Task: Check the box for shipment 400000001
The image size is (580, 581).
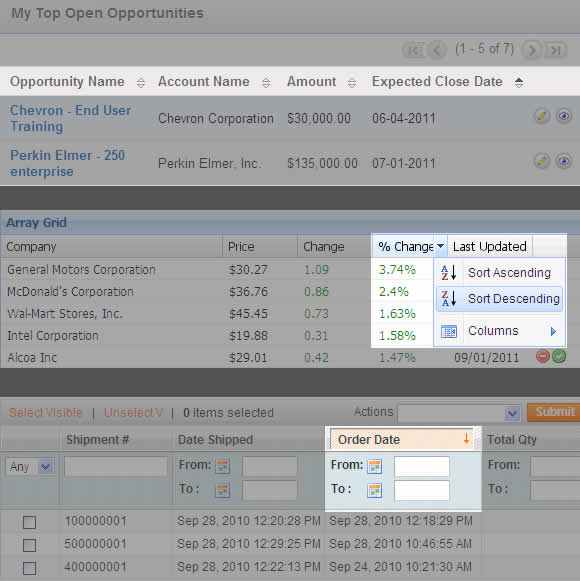Action: coord(30,568)
